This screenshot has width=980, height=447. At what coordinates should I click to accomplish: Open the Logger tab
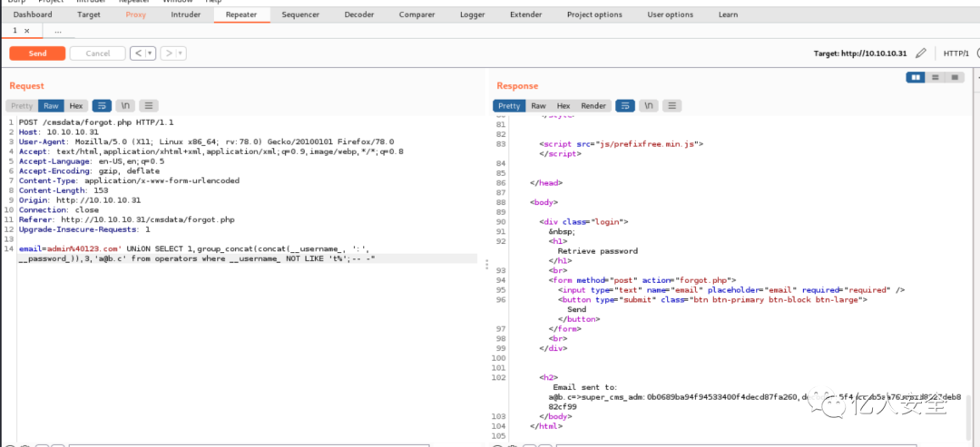pyautogui.click(x=472, y=15)
